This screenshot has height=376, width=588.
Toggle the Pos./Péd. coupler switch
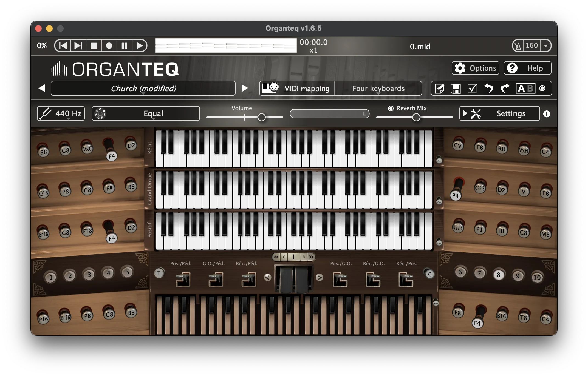click(183, 279)
